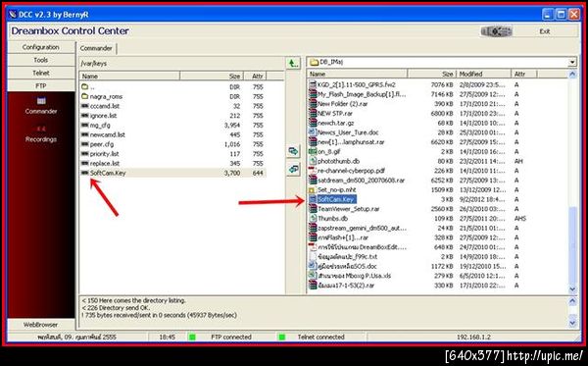
Task: Click the /var/keys path field
Action: pos(182,63)
